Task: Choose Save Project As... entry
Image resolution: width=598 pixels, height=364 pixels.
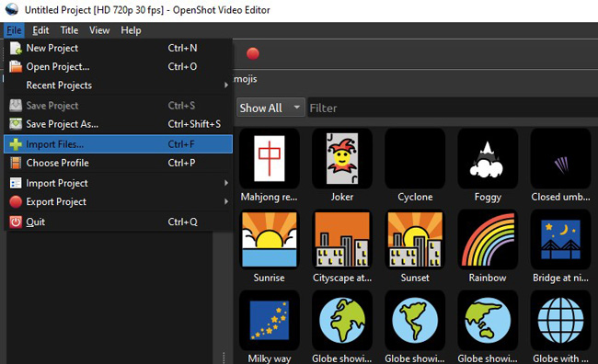Action: tap(119, 124)
